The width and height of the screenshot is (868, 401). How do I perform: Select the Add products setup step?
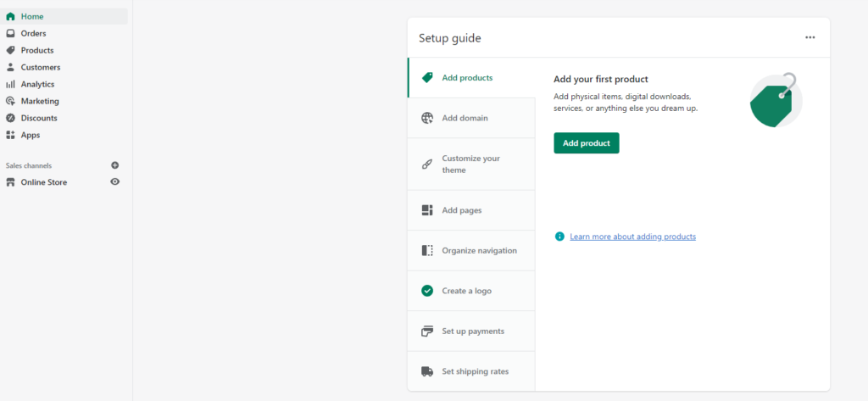[x=471, y=77]
